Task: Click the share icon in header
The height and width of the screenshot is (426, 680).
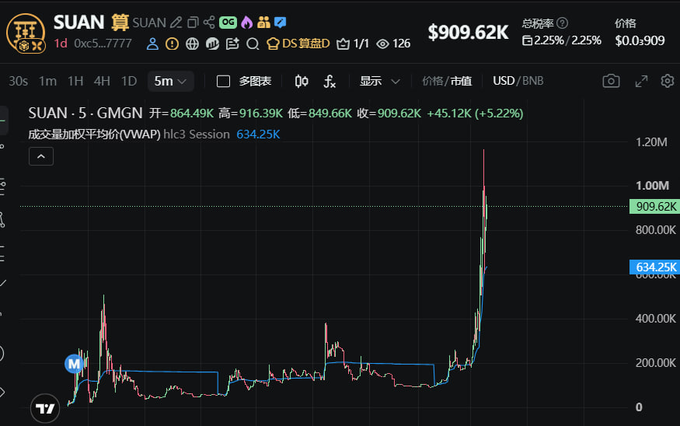Action: [x=209, y=23]
